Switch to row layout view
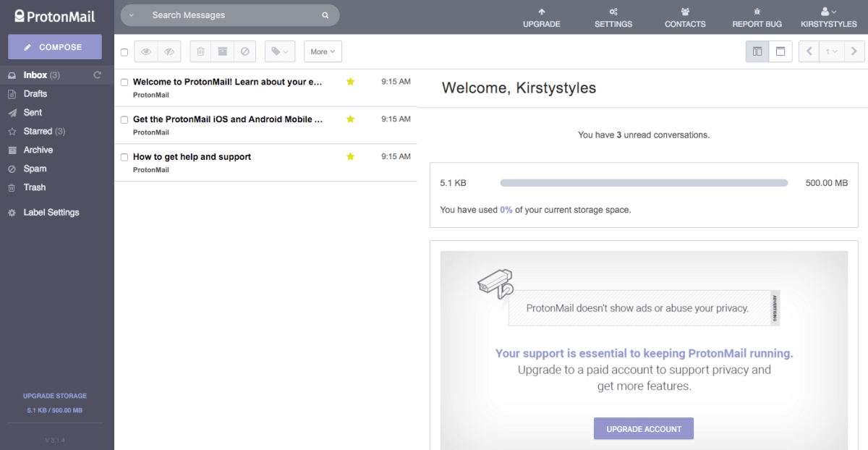 coord(780,51)
